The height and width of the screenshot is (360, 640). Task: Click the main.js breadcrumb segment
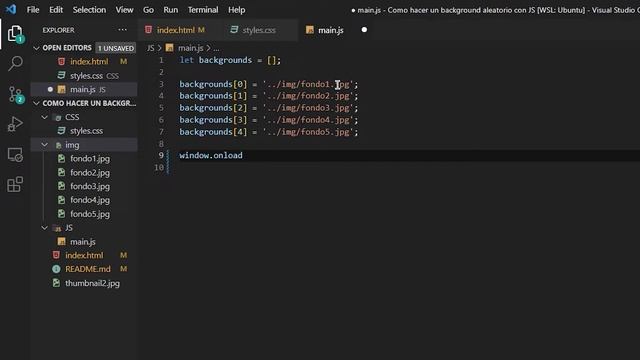coord(190,48)
